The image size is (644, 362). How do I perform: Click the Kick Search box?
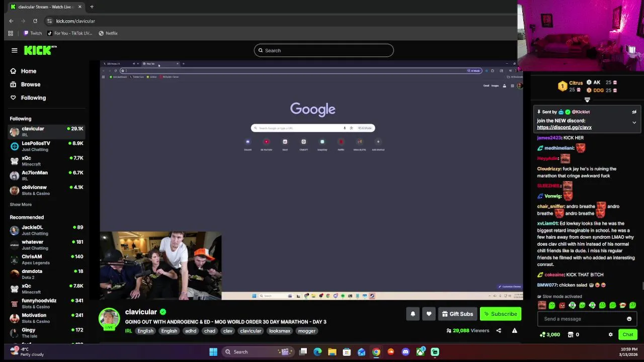point(324,50)
